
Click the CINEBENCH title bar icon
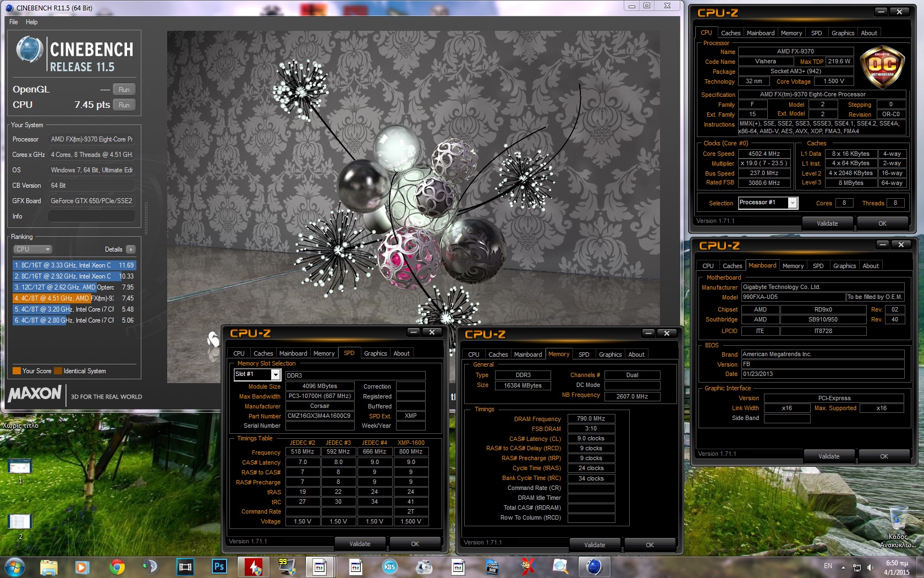pos(9,8)
